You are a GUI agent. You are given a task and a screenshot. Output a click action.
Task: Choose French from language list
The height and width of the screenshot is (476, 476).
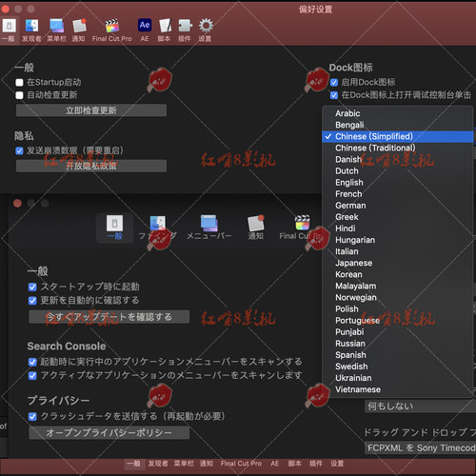[x=398, y=194]
